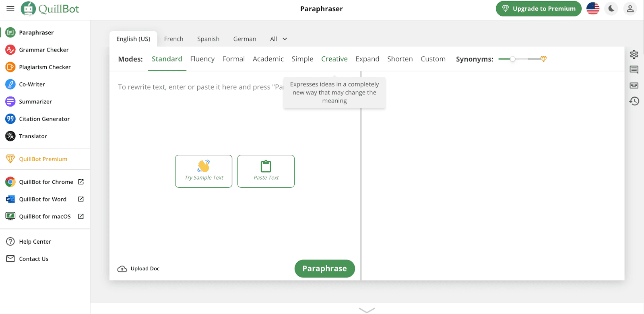Screen dimensions: 644x314
Task: Click the Translator sidebar icon
Action: tap(10, 136)
